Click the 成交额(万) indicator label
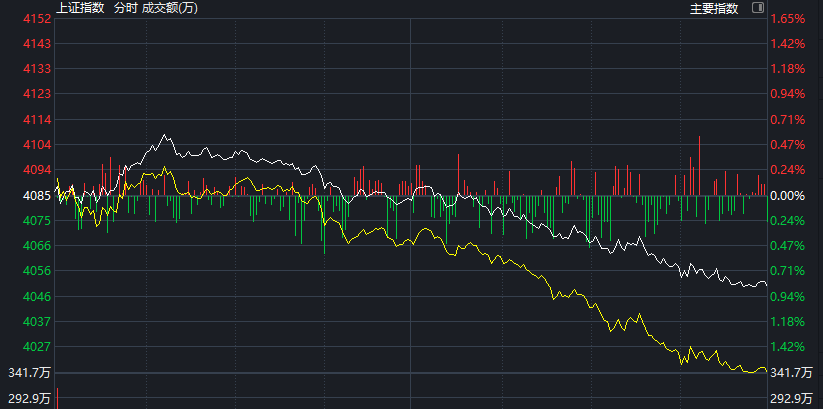 coord(168,8)
